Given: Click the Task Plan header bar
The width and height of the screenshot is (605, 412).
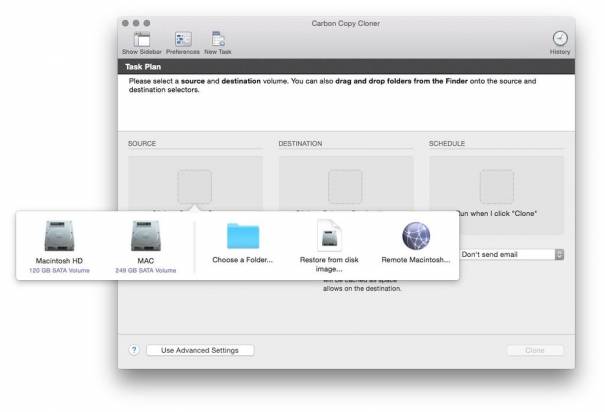Looking at the screenshot, I should click(346, 67).
